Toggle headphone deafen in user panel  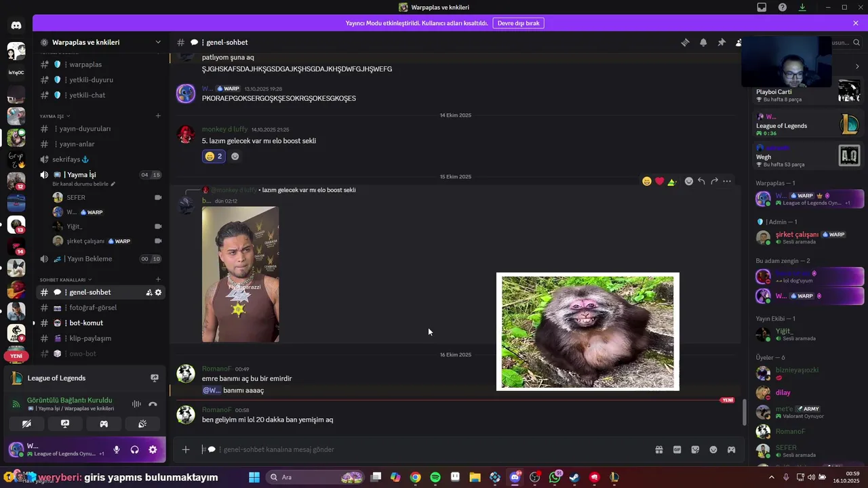pos(134,449)
